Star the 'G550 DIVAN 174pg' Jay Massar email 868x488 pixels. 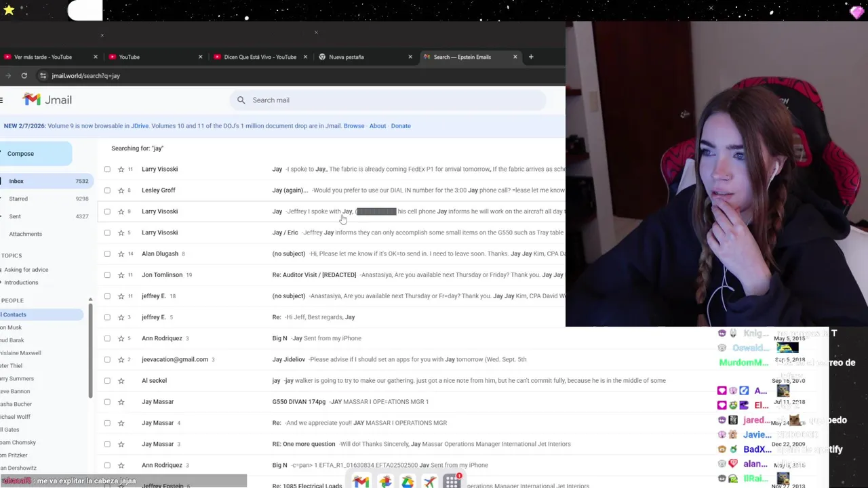[121, 402]
